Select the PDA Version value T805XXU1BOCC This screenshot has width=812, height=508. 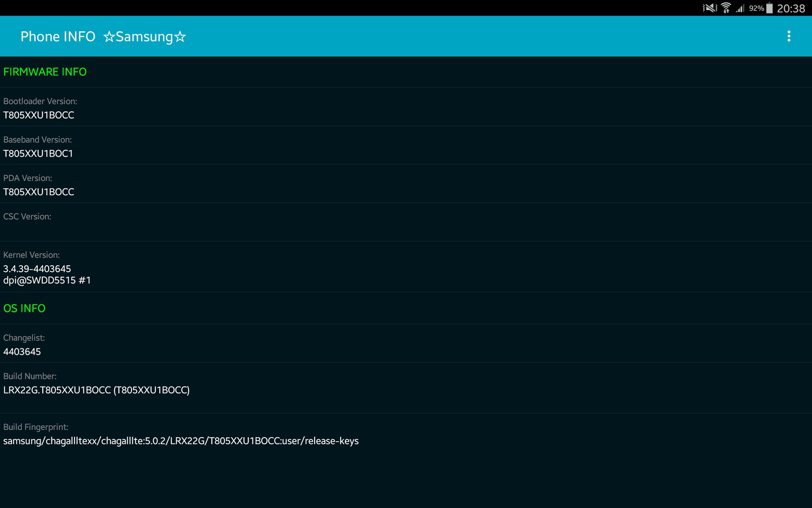pos(38,192)
